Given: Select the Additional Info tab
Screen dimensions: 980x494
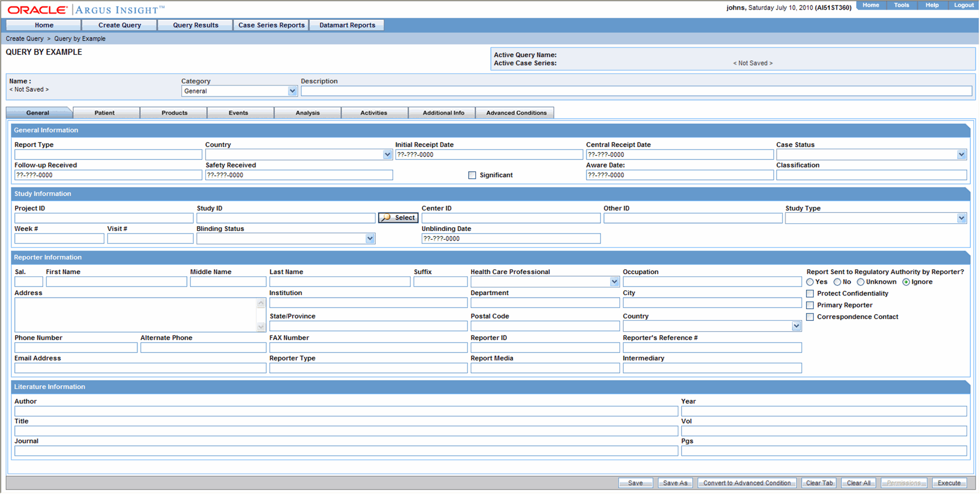Looking at the screenshot, I should click(x=443, y=113).
